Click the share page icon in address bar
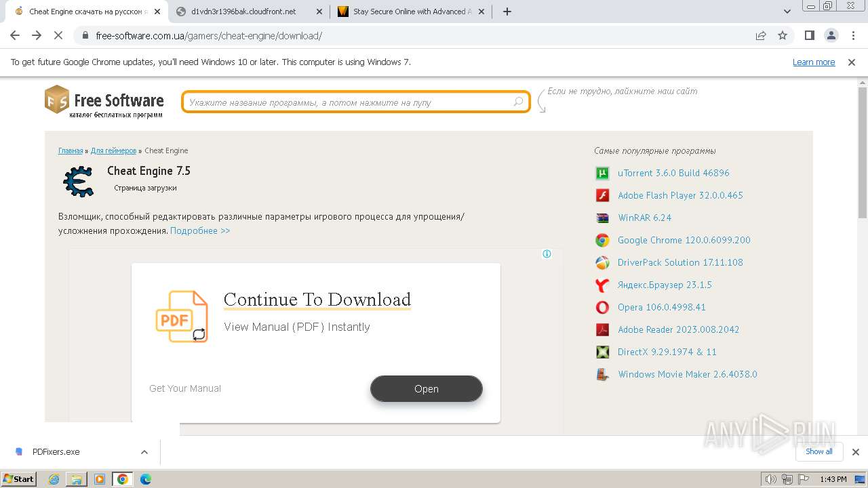Viewport: 868px width, 488px height. (761, 35)
